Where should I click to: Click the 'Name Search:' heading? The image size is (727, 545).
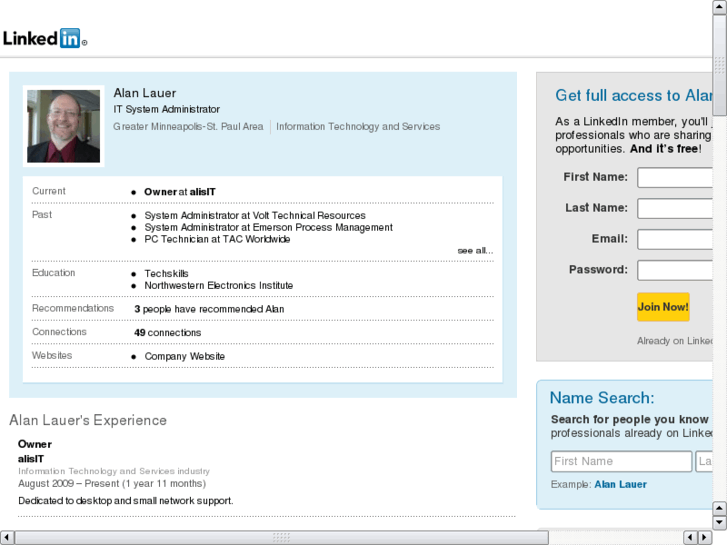[x=602, y=398]
